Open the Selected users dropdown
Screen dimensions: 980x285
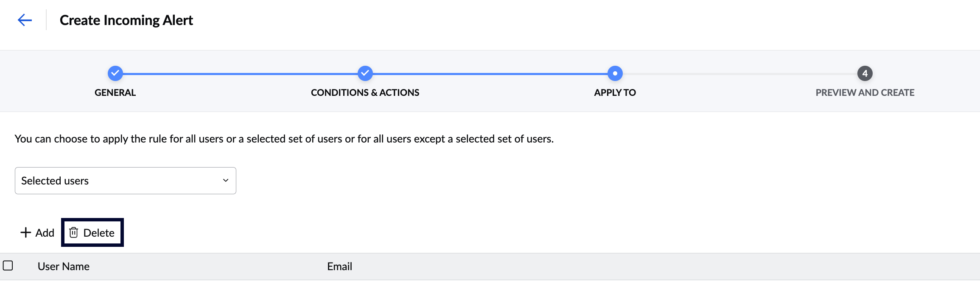125,181
